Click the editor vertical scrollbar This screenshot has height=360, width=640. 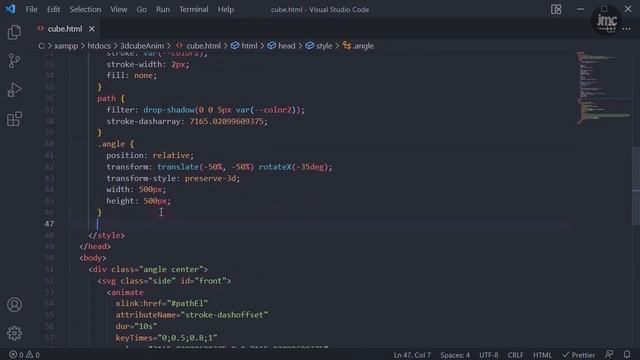pos(636,186)
